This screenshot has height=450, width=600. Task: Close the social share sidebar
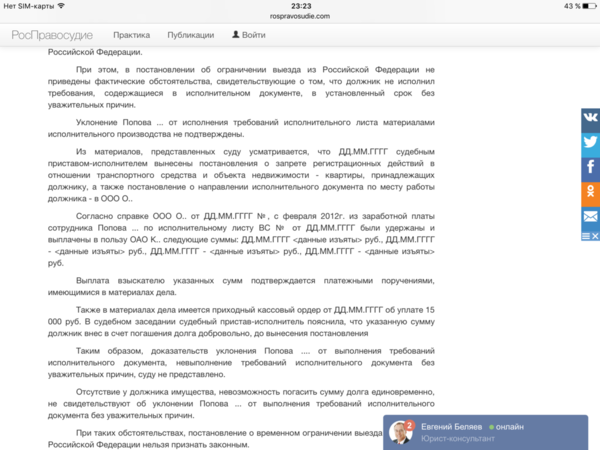(x=596, y=235)
